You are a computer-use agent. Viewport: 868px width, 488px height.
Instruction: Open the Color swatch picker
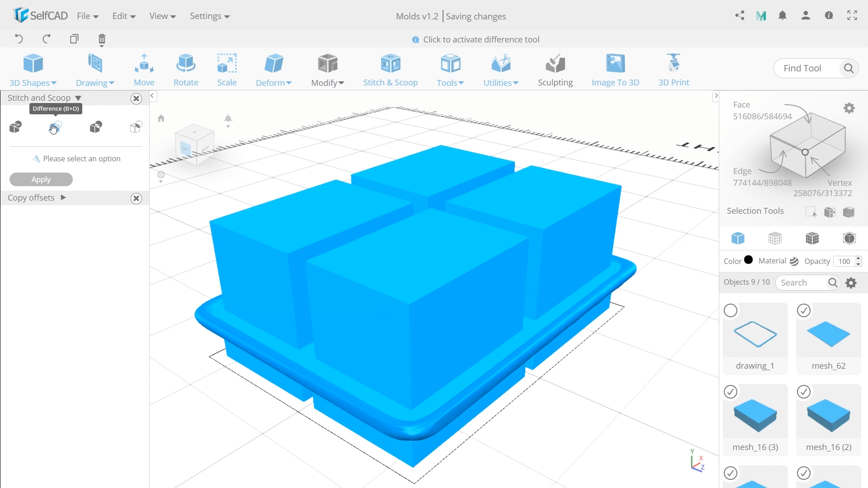[748, 260]
